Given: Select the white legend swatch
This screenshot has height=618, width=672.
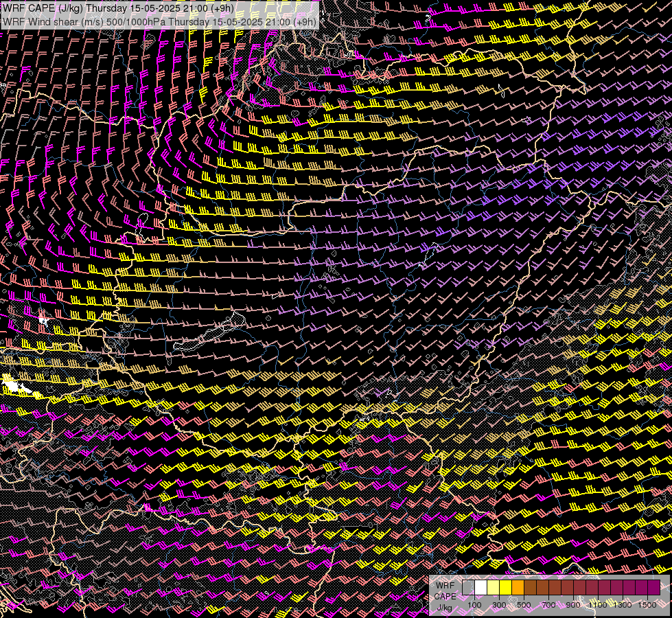Looking at the screenshot, I should (x=481, y=588).
